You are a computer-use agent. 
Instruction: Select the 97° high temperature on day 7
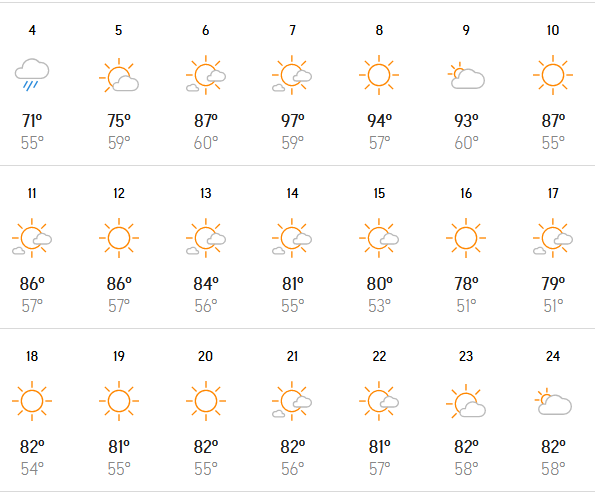click(293, 121)
